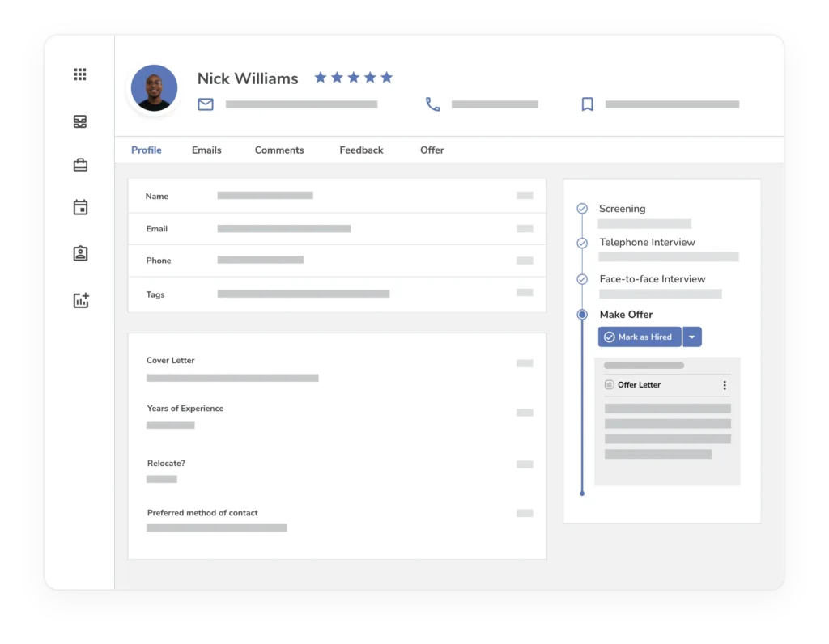This screenshot has width=829, height=644.
Task: Click the Face-to-face Interview stage checkmark
Action: click(582, 279)
